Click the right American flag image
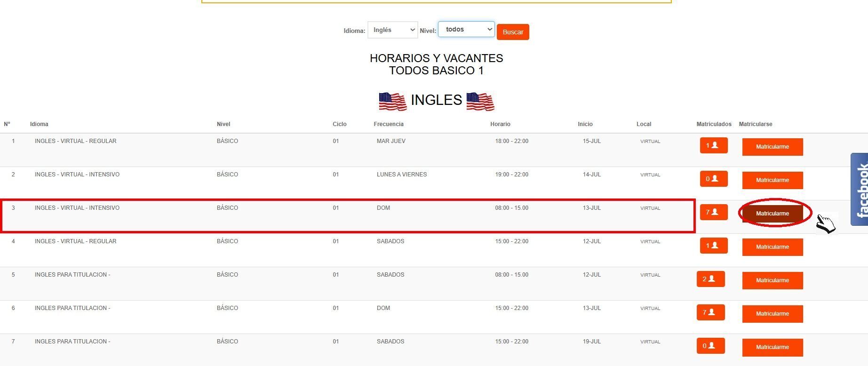Viewport: 868px width, 366px height. [480, 101]
